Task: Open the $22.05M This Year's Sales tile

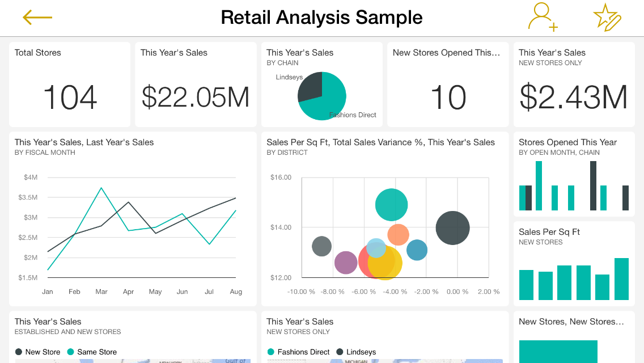Action: point(195,85)
